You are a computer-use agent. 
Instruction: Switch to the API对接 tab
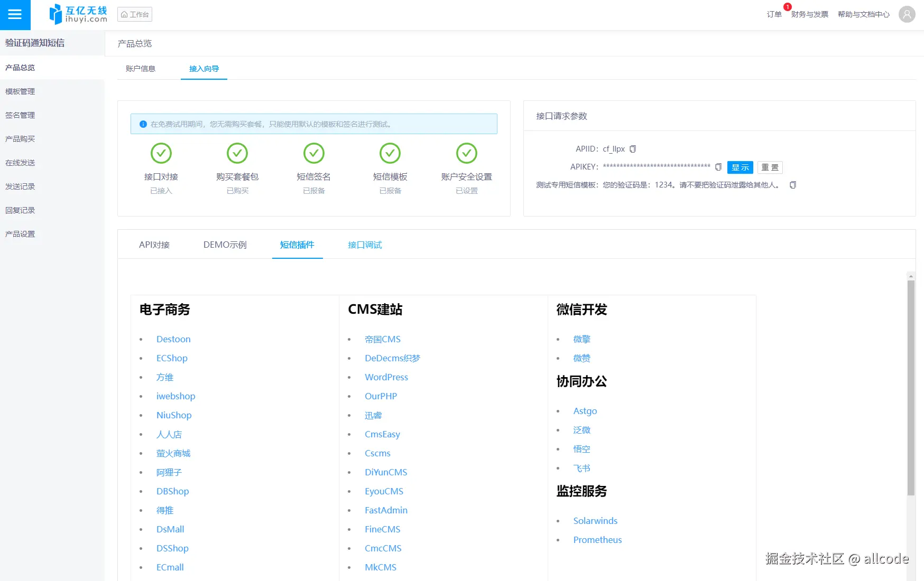click(154, 245)
